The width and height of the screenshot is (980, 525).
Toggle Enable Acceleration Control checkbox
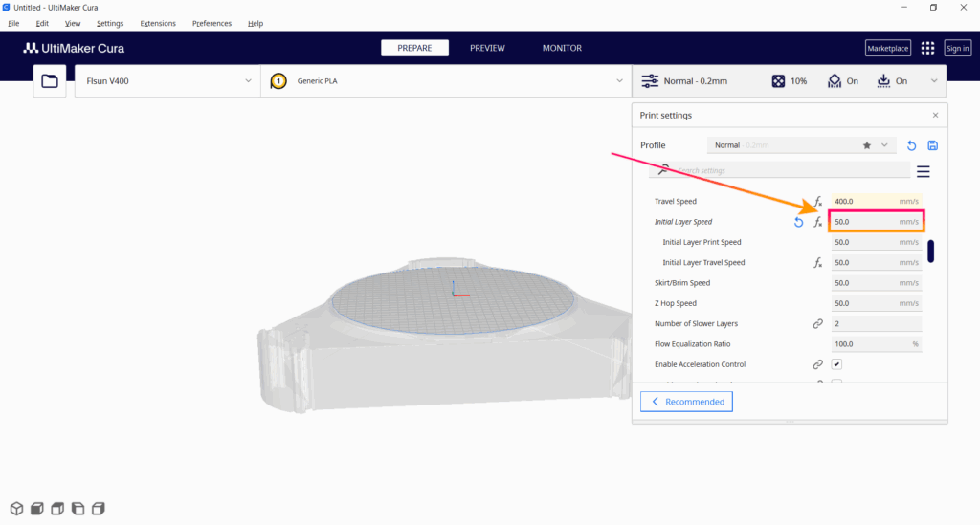(x=836, y=364)
